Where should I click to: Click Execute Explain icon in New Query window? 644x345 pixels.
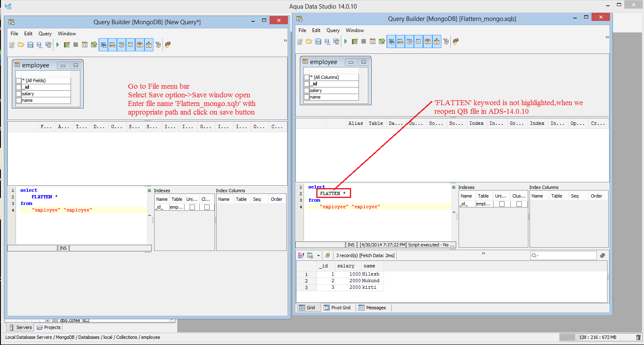coord(67,45)
